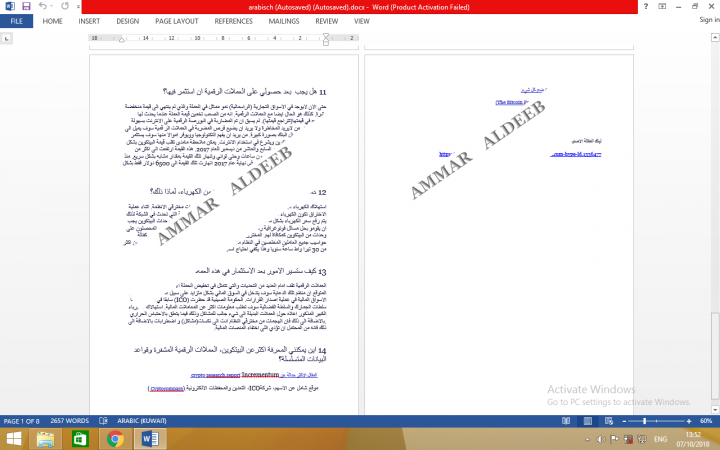The height and width of the screenshot is (450, 720).
Task: Switch to the REFERENCES tab
Action: point(233,21)
